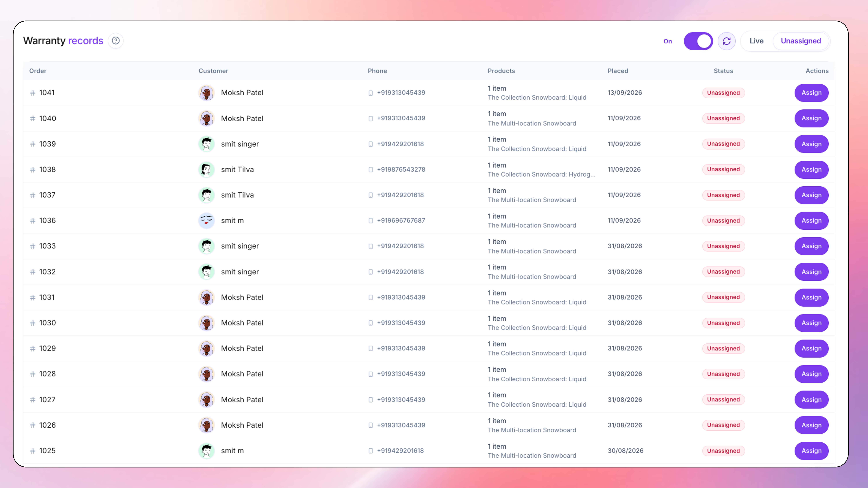868x488 pixels.
Task: Switch to the Live tab
Action: pyautogui.click(x=756, y=41)
